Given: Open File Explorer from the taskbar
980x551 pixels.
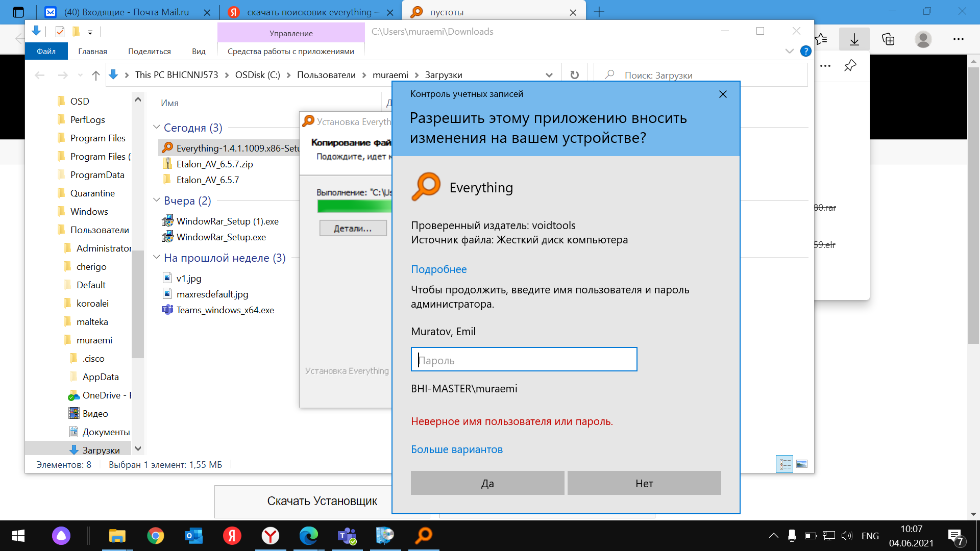Looking at the screenshot, I should (x=117, y=536).
